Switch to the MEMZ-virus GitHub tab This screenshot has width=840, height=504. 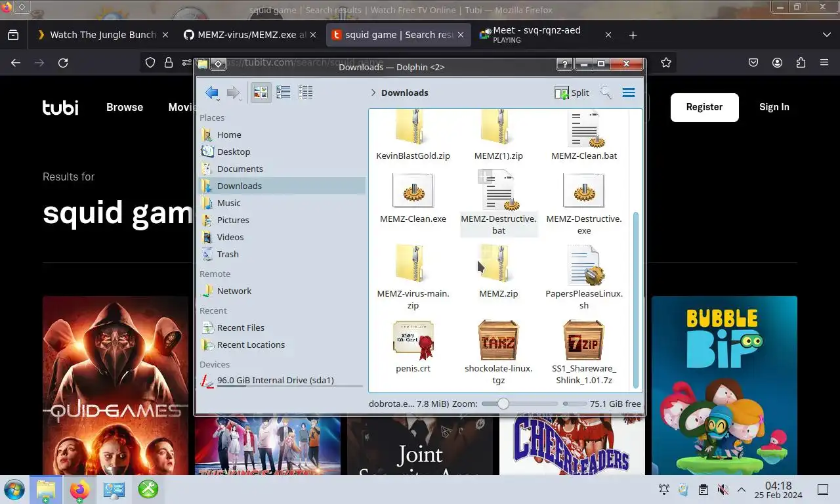251,35
